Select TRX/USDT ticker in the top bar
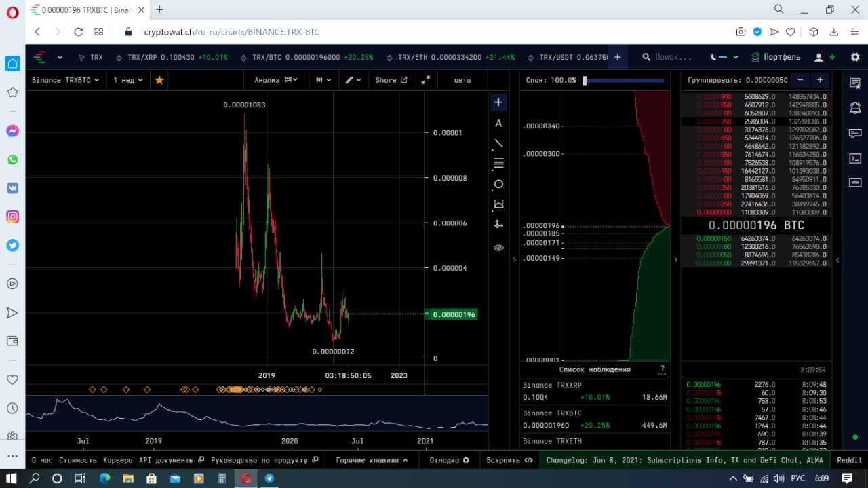 click(x=568, y=58)
